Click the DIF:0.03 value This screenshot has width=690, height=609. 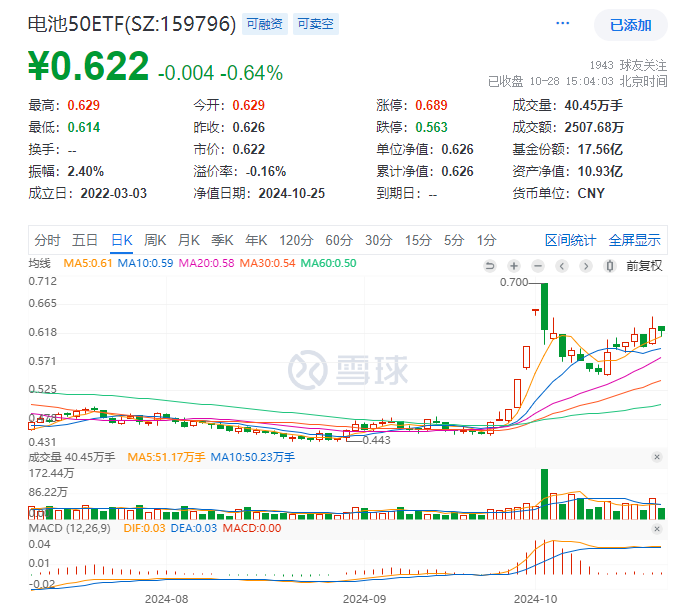click(144, 528)
